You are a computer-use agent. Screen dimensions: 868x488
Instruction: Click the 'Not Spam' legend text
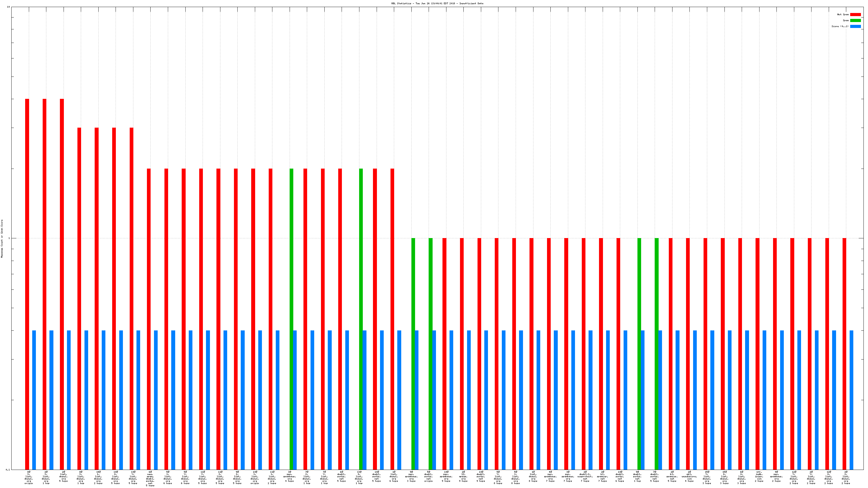[x=843, y=14]
